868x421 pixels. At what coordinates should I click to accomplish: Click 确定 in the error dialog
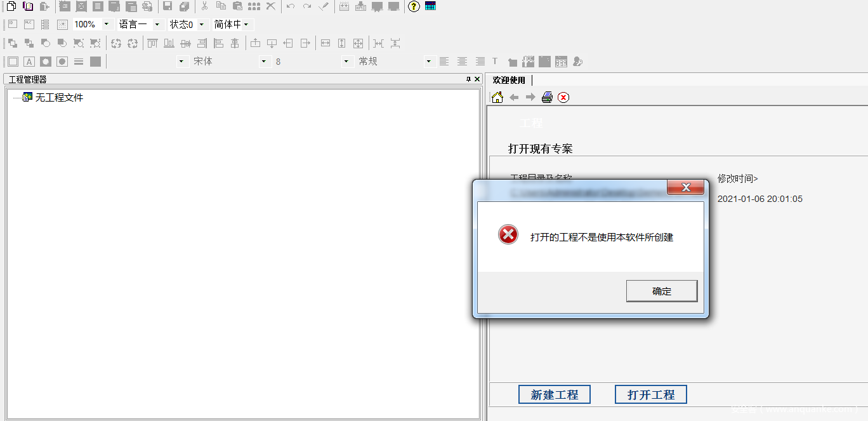coord(662,291)
